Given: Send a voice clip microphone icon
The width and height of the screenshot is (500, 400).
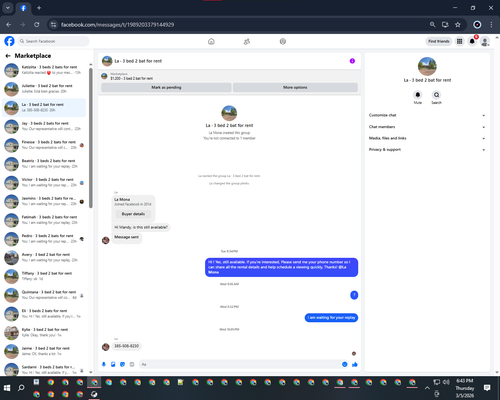Looking at the screenshot, I should point(104,364).
